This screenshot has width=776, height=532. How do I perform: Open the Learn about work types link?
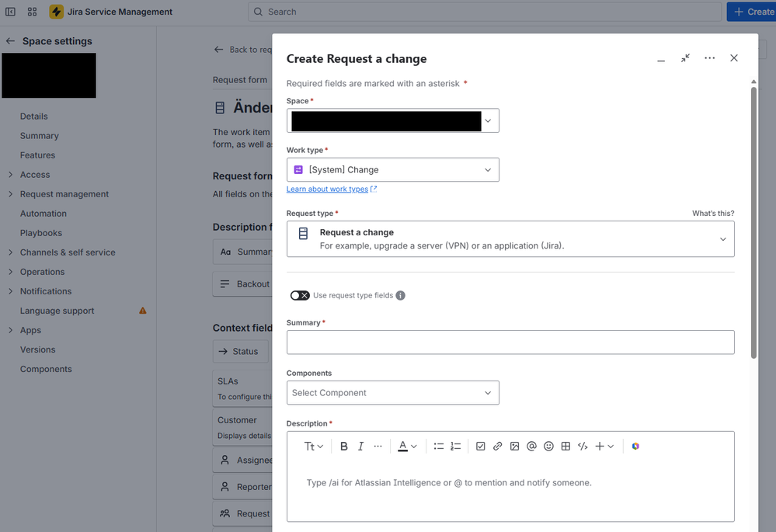[327, 189]
